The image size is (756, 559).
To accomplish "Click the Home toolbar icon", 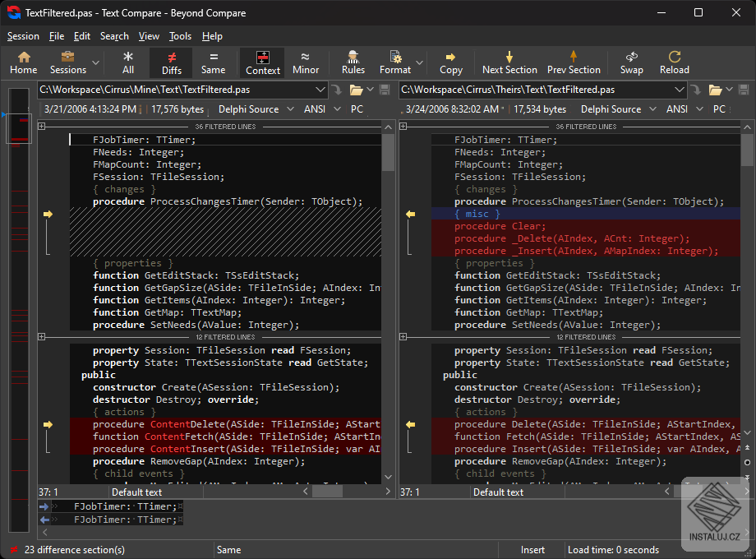I will pos(23,62).
